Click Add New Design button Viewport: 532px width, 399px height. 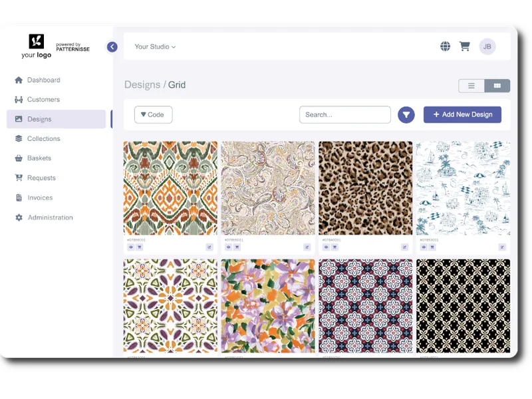[462, 114]
